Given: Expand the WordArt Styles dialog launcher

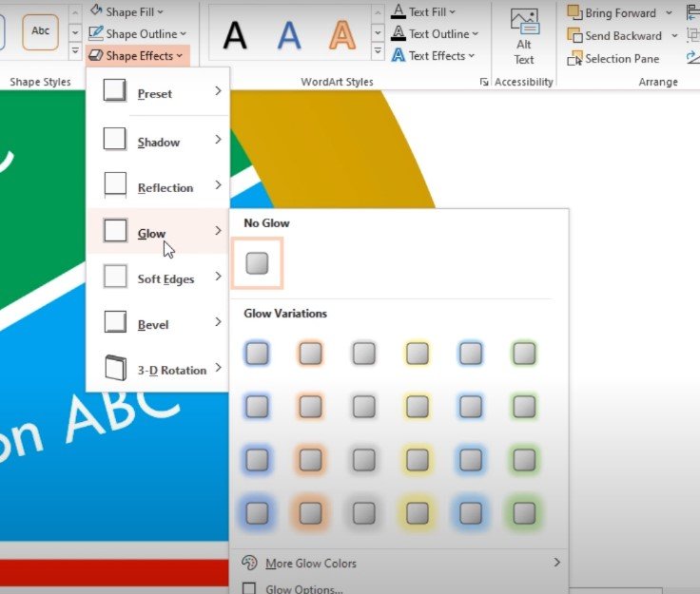Looking at the screenshot, I should coord(484,82).
